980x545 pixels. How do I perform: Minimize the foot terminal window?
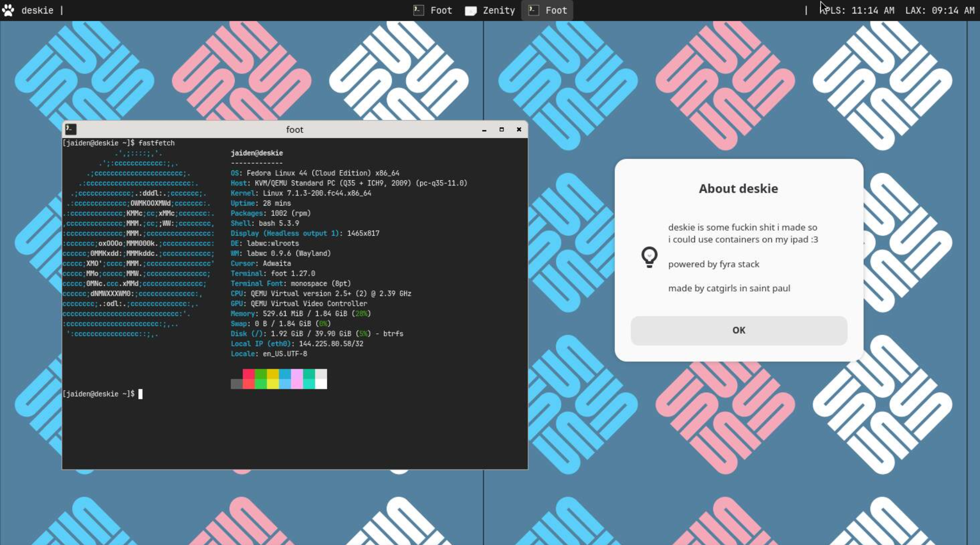tap(484, 130)
